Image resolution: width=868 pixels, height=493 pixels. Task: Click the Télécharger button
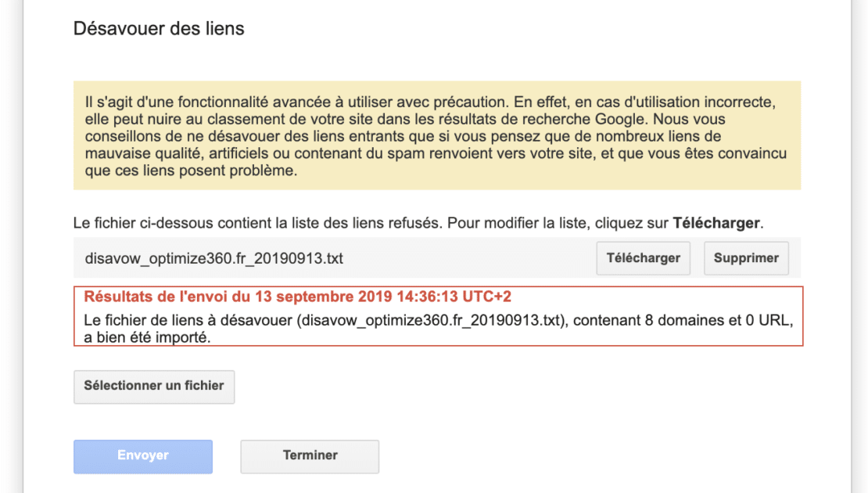click(x=643, y=258)
